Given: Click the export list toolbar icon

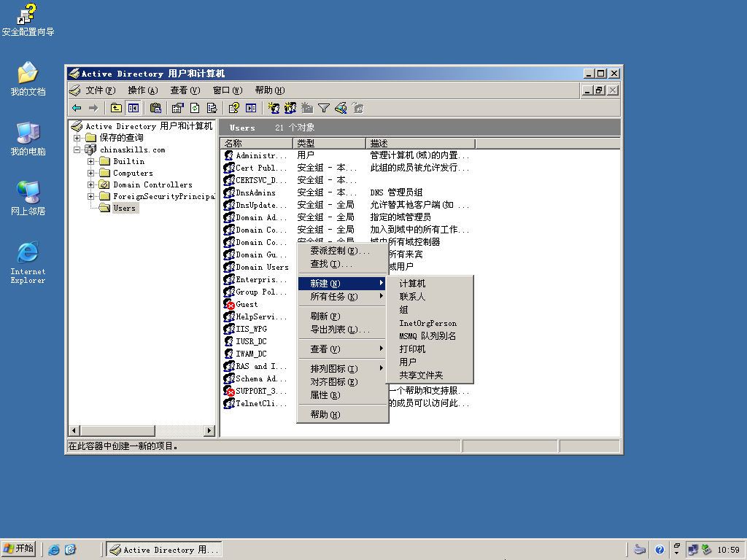Looking at the screenshot, I should point(212,108).
